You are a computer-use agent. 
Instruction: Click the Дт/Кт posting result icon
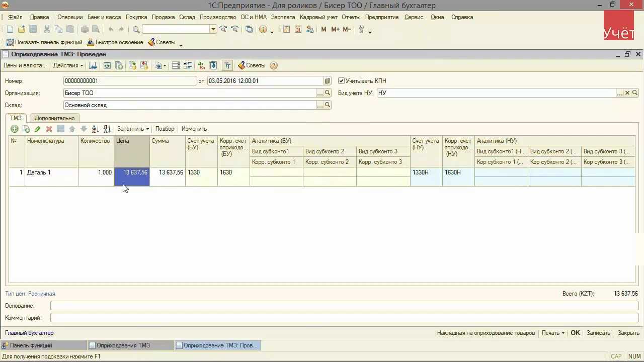pyautogui.click(x=201, y=65)
